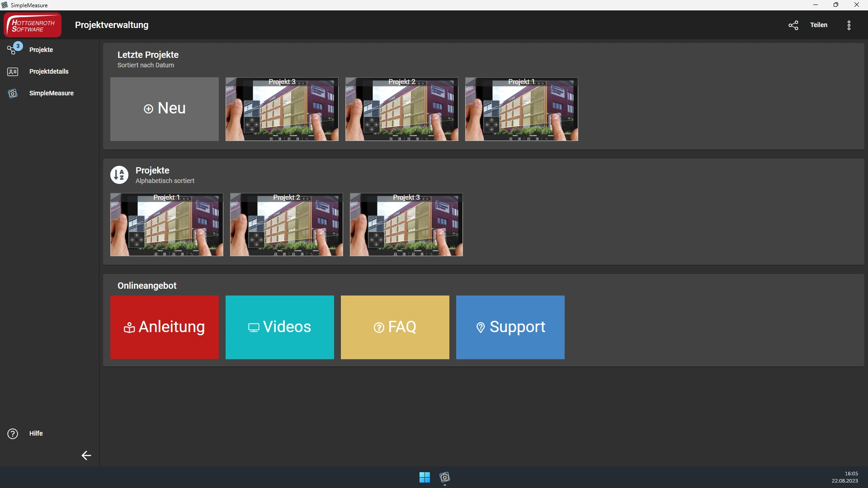Viewport: 868px width, 488px height.
Task: Open the three-dot overflow menu
Action: (x=849, y=25)
